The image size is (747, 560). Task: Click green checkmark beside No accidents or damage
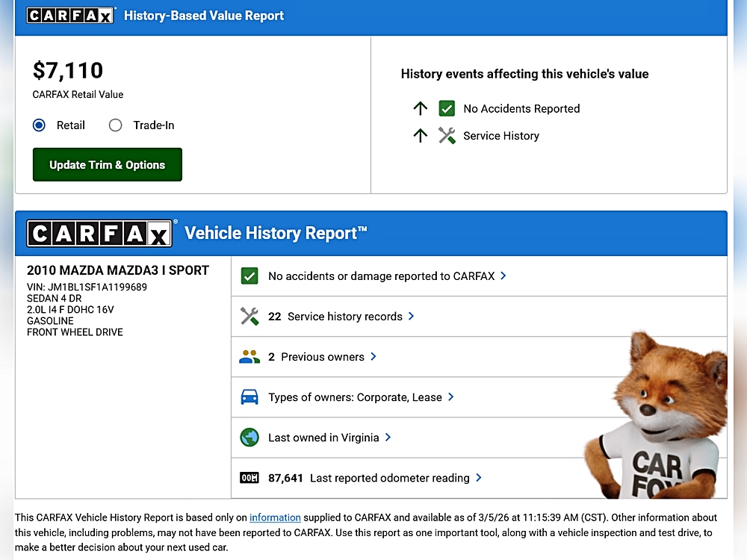pyautogui.click(x=249, y=276)
